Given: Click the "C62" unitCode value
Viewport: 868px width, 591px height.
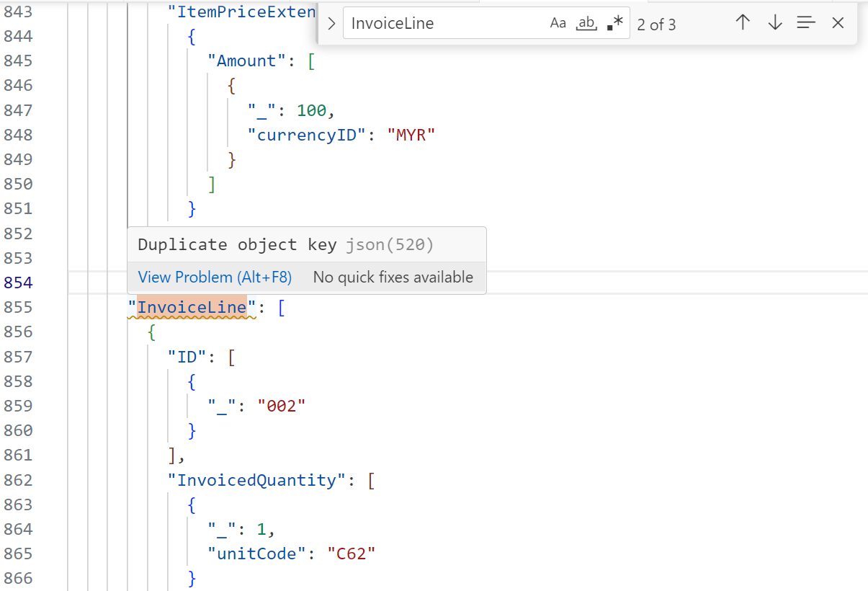Looking at the screenshot, I should point(352,554).
